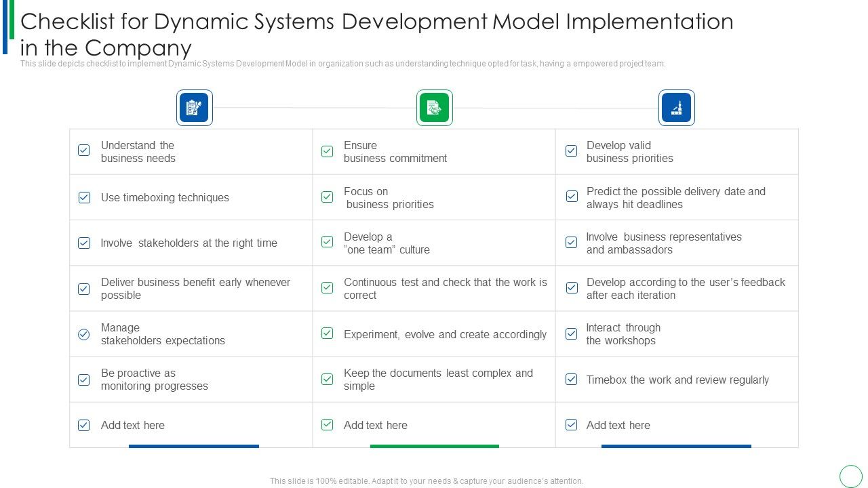Toggle checkbox for Understand the business needs
This screenshot has height=488, width=868.
pyautogui.click(x=84, y=150)
